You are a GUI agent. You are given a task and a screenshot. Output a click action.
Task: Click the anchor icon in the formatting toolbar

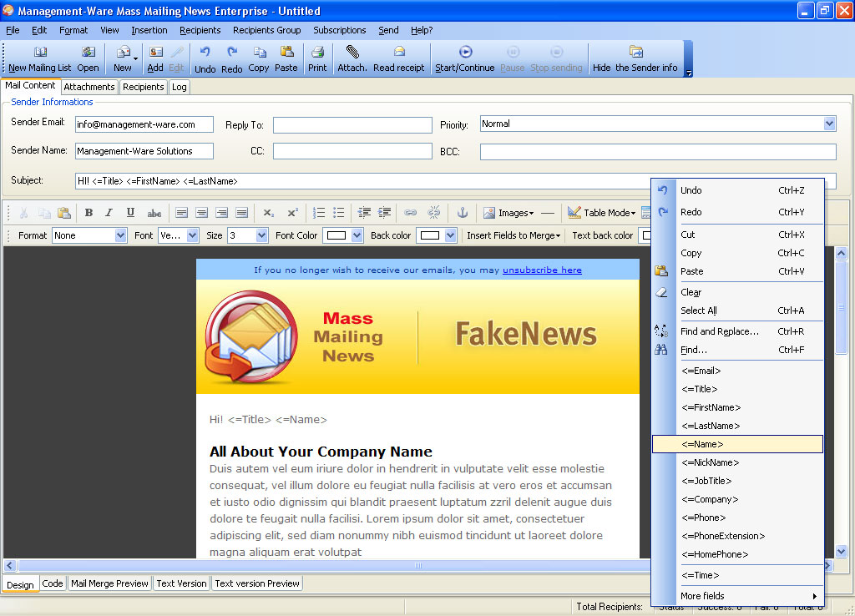[x=463, y=212]
